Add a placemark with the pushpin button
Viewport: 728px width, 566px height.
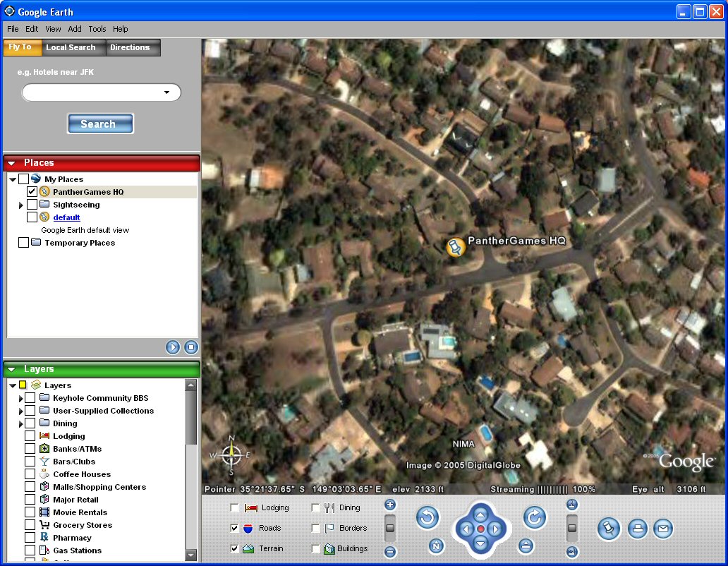(609, 529)
